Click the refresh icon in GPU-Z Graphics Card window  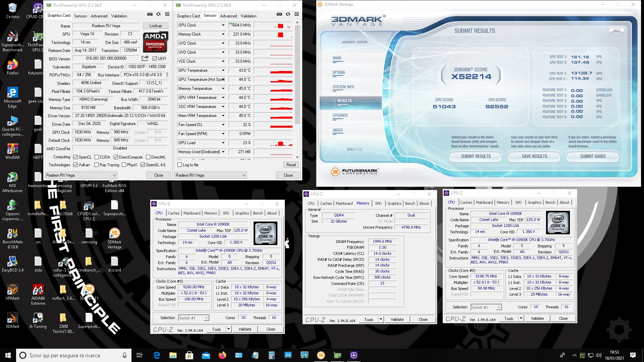click(x=158, y=14)
